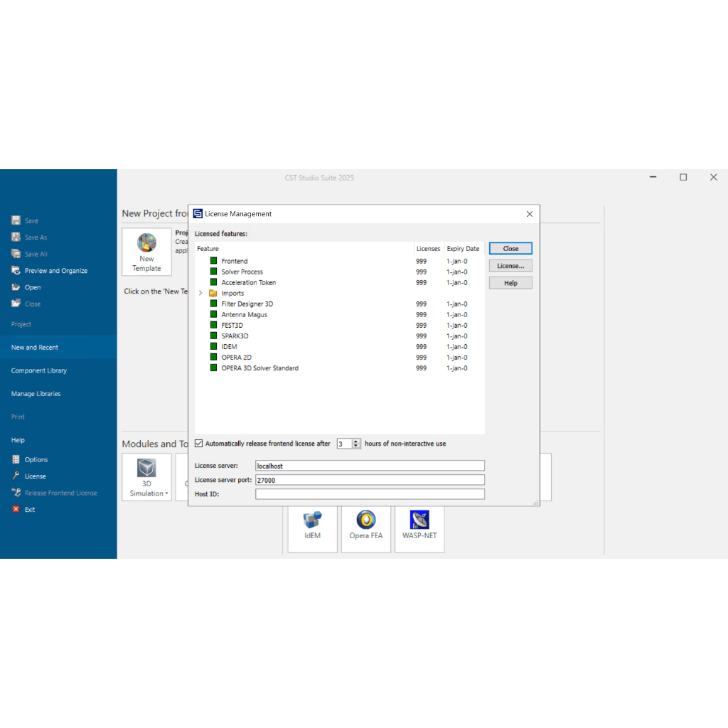Open the Help menu item in sidebar
Screen dimensions: 728x728
tap(18, 440)
